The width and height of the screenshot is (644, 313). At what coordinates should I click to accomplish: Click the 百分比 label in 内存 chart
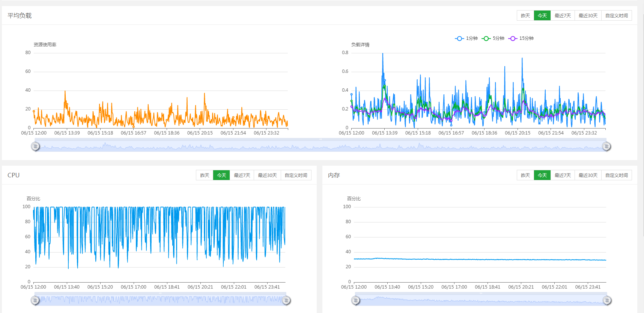(x=354, y=198)
